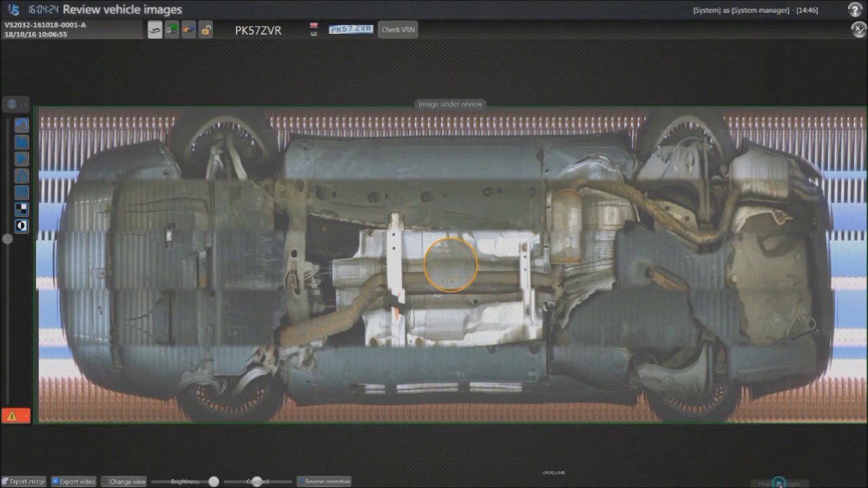Click the Brightness slider handle
Image resolution: width=868 pixels, height=488 pixels.
coord(214,481)
